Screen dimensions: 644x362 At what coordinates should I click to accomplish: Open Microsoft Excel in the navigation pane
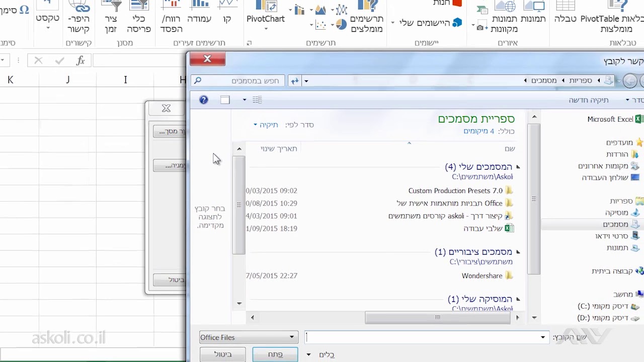coord(615,119)
